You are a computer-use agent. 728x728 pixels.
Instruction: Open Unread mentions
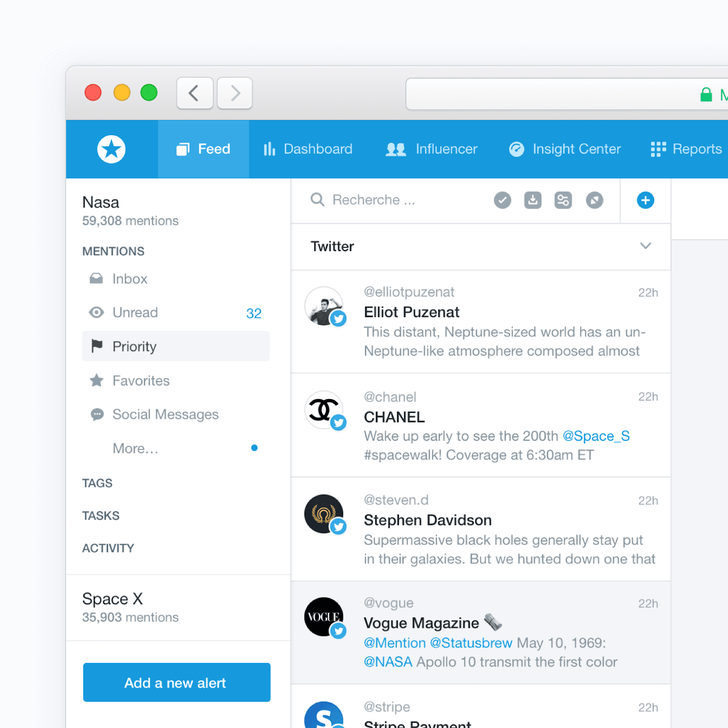click(176, 313)
